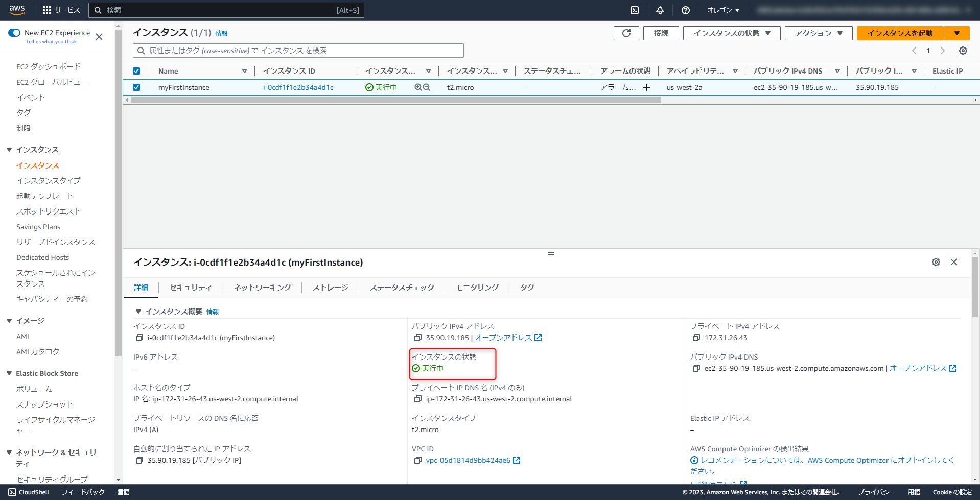The image size is (980, 500).
Task: Open the notifications bell icon
Action: 660,10
